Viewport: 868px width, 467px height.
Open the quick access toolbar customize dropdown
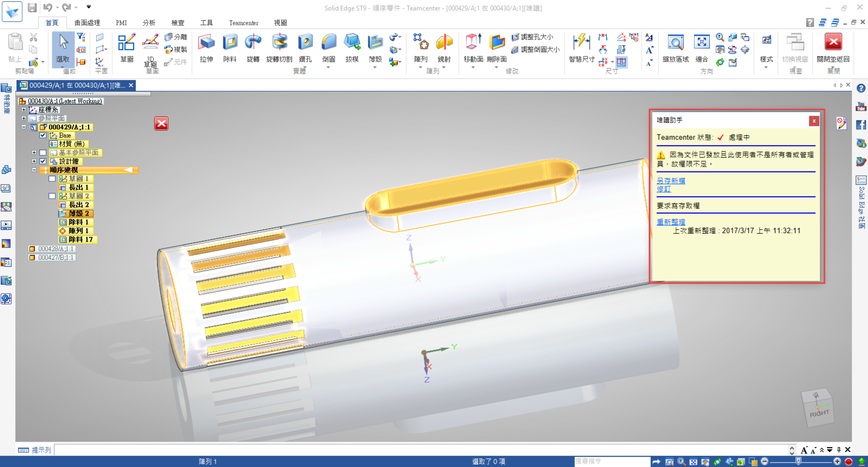point(89,7)
